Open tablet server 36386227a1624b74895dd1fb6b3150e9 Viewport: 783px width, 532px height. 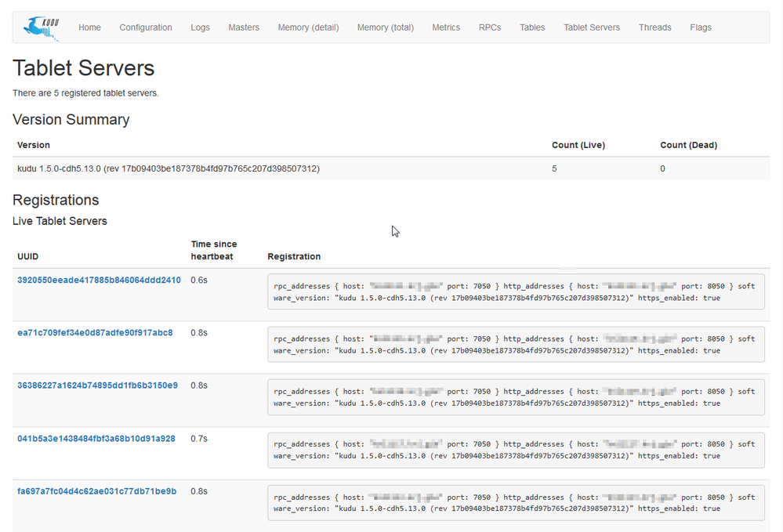coord(97,385)
